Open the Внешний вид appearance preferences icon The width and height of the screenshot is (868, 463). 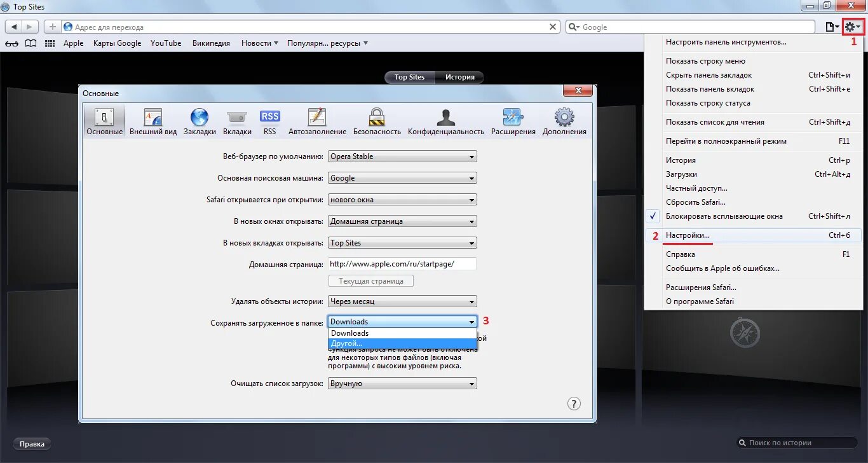[x=153, y=121]
